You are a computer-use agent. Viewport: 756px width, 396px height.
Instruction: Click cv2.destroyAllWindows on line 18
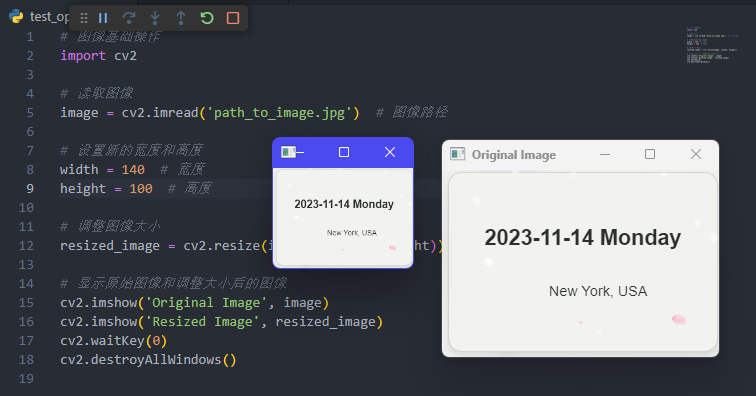click(x=141, y=360)
